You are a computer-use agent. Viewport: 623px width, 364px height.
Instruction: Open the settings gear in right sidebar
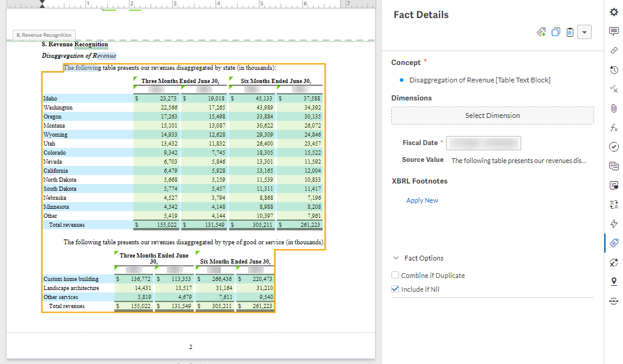point(613,13)
